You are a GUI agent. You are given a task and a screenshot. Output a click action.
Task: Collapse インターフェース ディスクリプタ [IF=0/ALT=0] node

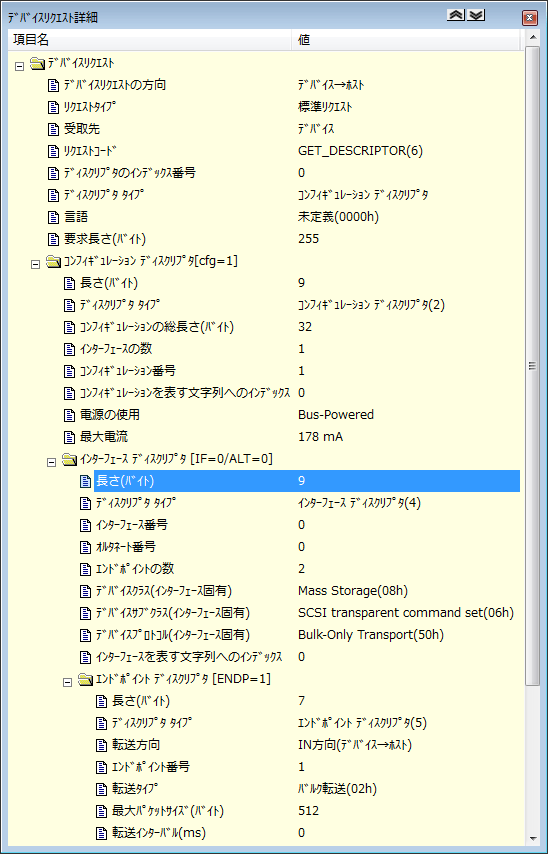[52, 462]
